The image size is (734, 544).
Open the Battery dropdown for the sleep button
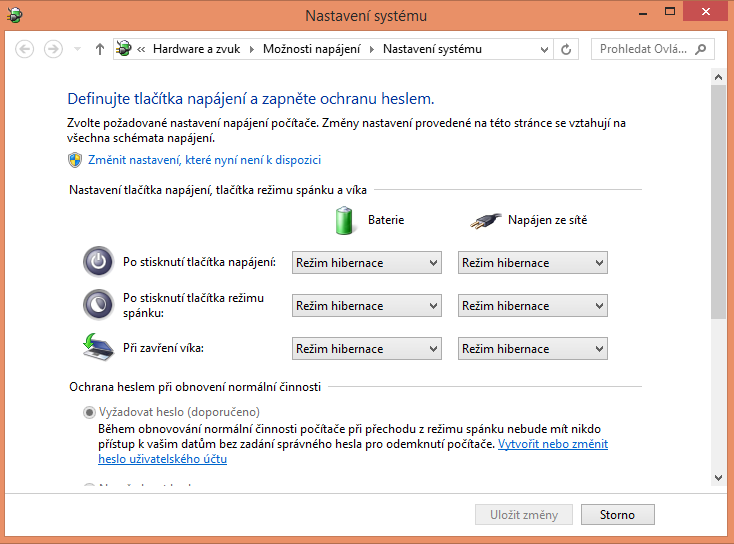367,306
